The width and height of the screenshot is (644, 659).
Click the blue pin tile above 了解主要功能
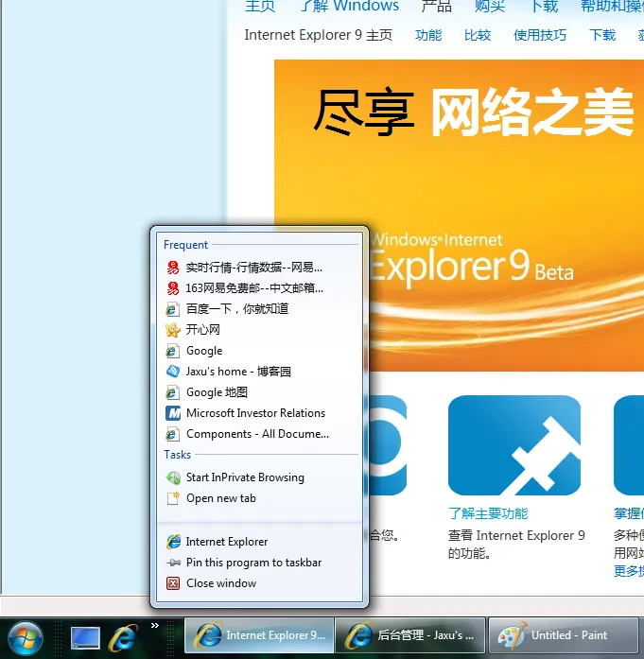click(x=514, y=445)
